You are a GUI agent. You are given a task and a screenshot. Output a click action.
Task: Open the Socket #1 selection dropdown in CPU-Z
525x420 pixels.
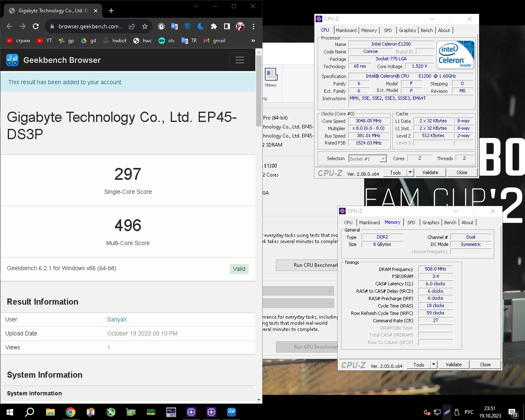click(368, 158)
